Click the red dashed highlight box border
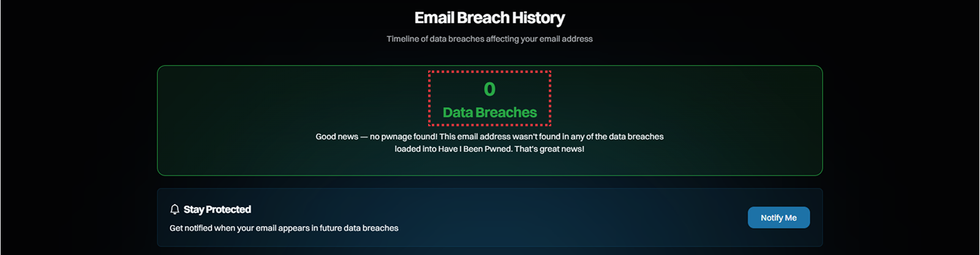 pos(489,72)
